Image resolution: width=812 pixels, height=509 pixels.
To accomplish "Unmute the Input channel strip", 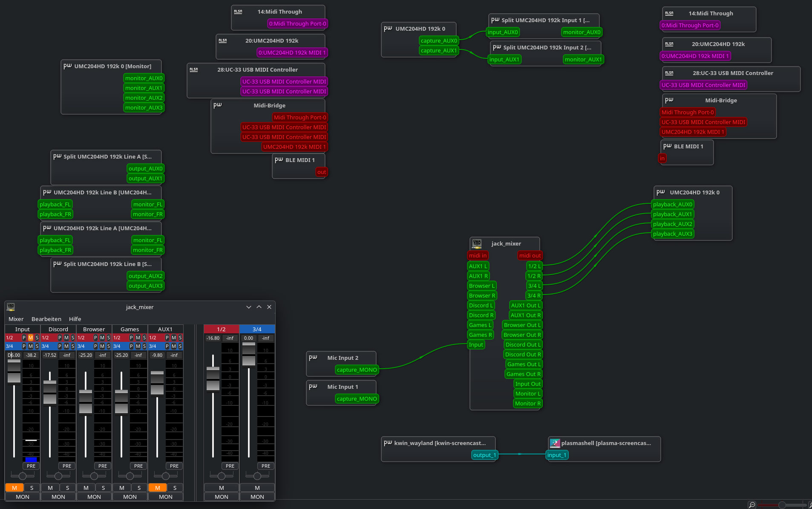I will [x=14, y=488].
